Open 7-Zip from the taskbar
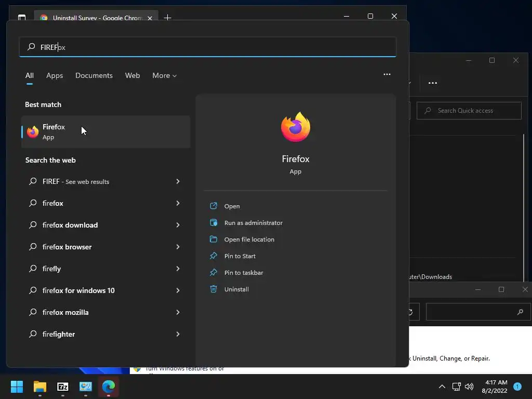The image size is (532, 399). 63,387
